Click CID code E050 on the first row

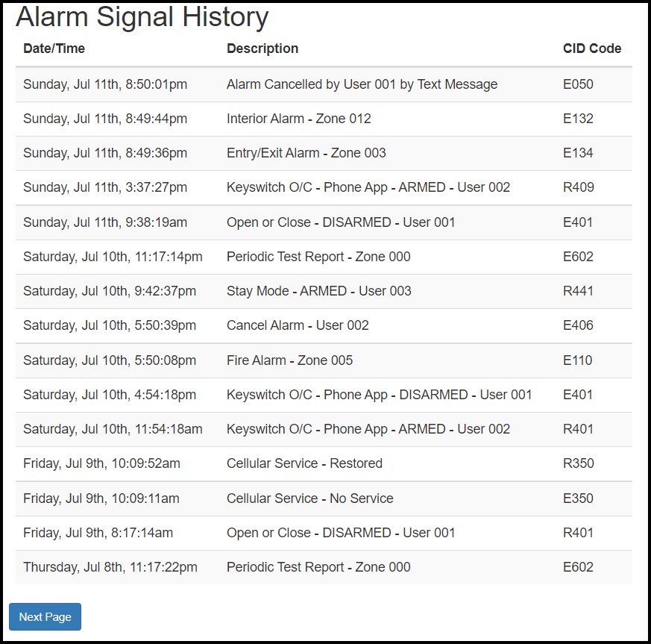click(x=578, y=84)
